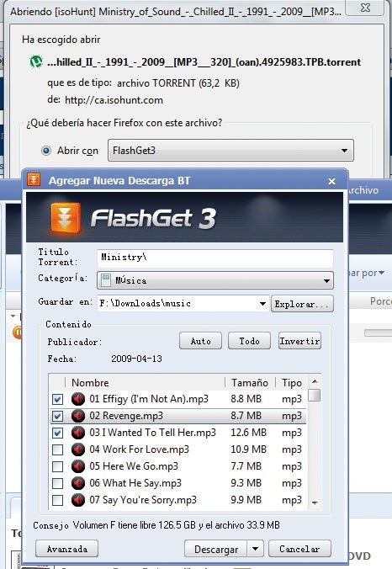Expand the Guardar en path dropdown arrow
392x569 pixels.
click(262, 303)
